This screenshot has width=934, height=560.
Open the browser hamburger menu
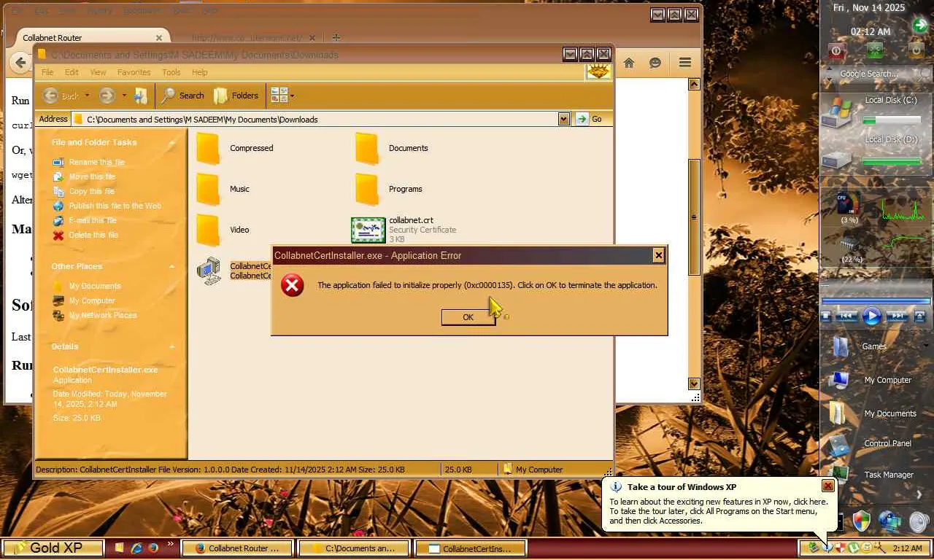click(x=684, y=63)
